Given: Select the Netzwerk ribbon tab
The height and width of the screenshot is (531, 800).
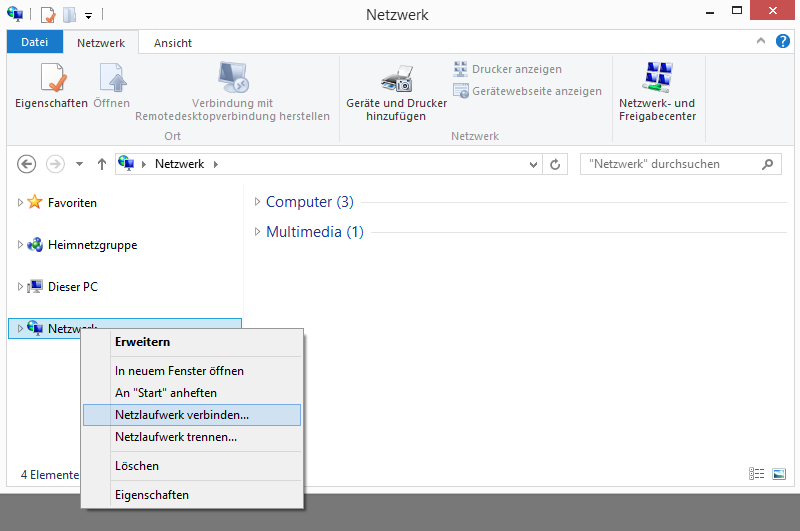Looking at the screenshot, I should click(x=101, y=43).
